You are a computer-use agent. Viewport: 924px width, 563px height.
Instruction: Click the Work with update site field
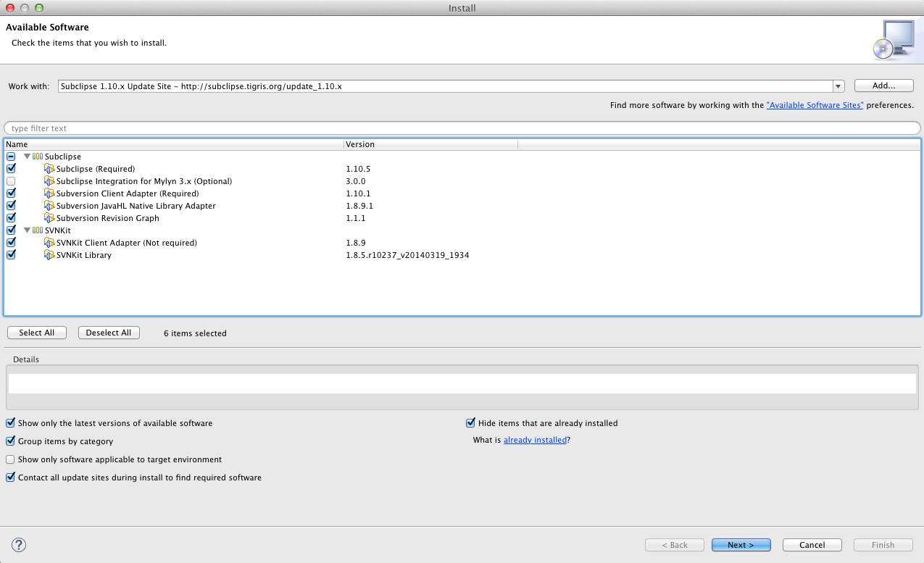445,86
